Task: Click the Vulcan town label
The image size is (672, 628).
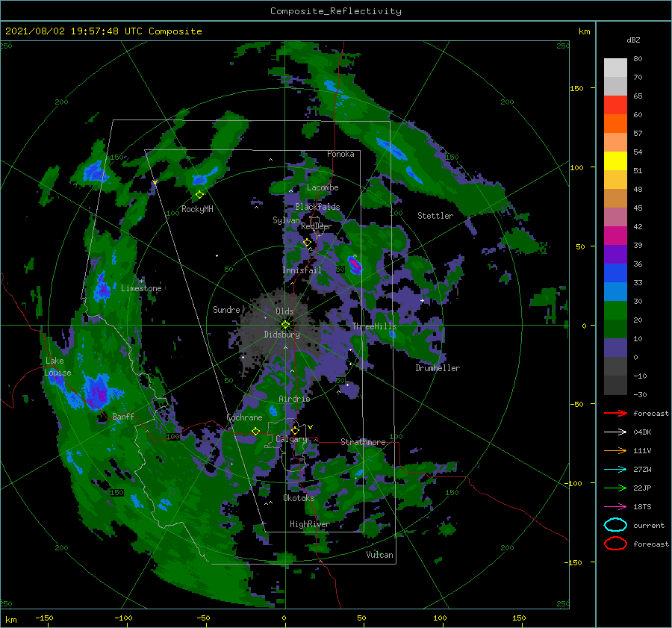Action: click(x=380, y=555)
